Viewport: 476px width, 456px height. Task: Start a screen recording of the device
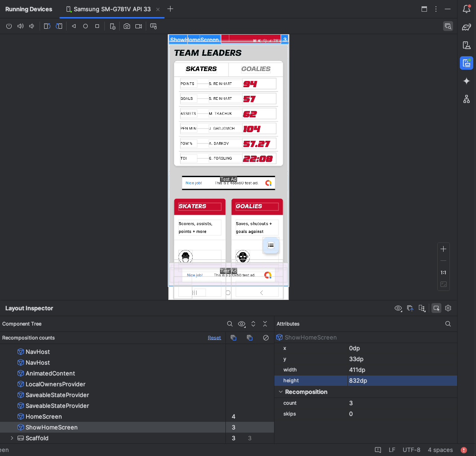pyautogui.click(x=139, y=26)
